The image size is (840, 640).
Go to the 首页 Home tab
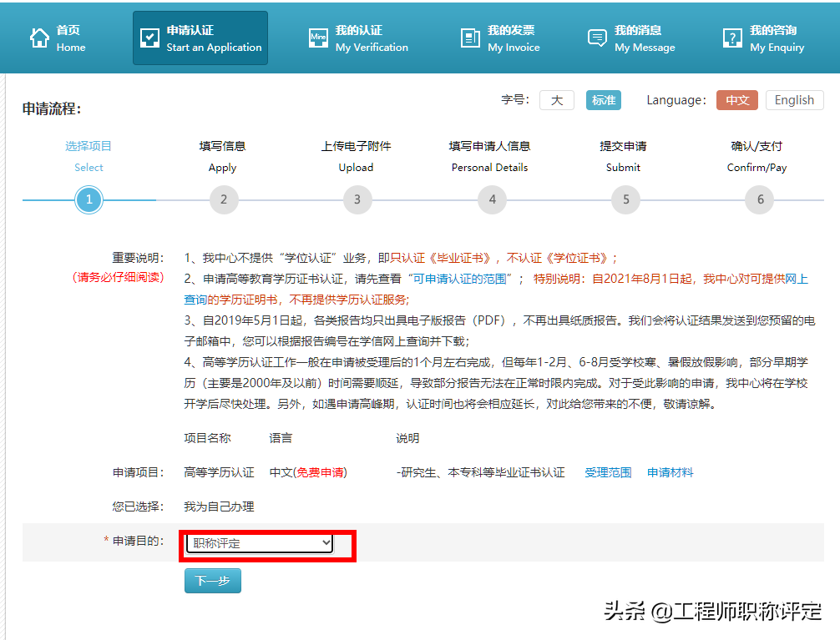click(58, 37)
